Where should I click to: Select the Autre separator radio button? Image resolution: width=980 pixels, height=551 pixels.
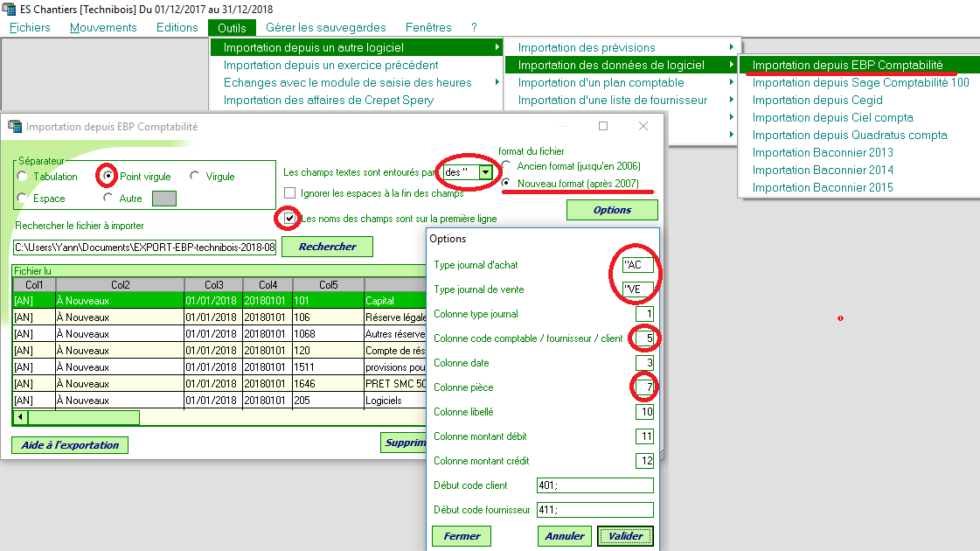(108, 198)
